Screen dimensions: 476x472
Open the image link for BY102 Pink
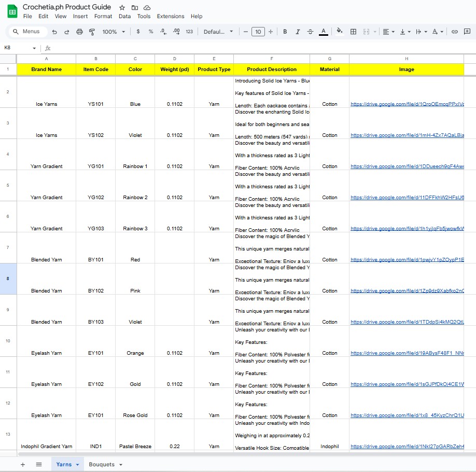[x=407, y=290]
